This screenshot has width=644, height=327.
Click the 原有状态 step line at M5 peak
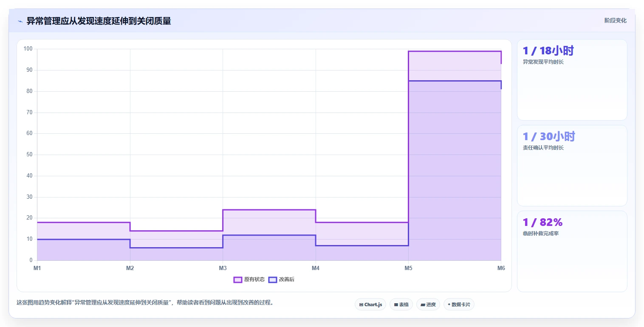tap(455, 51)
